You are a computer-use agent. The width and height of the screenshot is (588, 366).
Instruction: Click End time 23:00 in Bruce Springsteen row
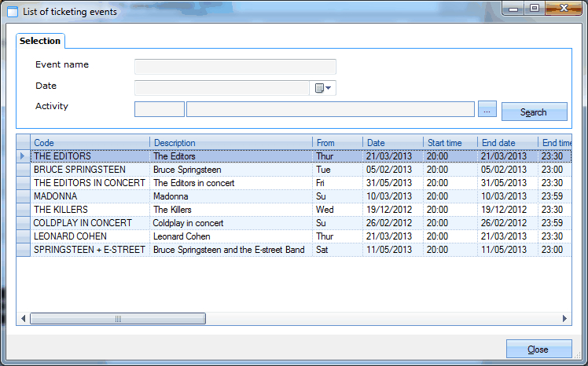tap(555, 170)
